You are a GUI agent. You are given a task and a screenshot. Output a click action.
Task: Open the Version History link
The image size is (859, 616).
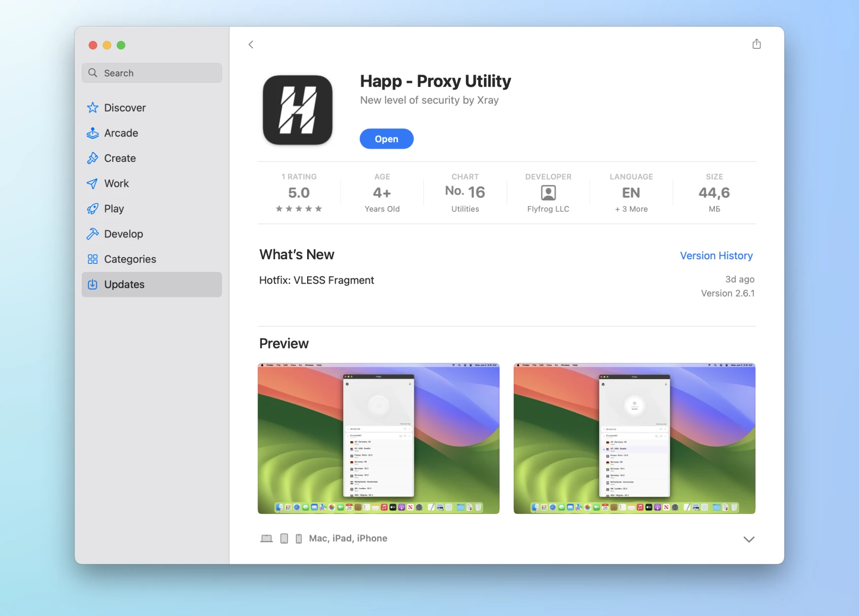pyautogui.click(x=716, y=256)
